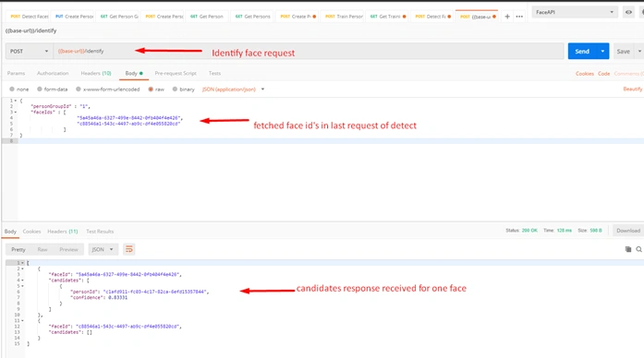644x358 pixels.
Task: Open the Cookies link near Code
Action: coord(585,74)
